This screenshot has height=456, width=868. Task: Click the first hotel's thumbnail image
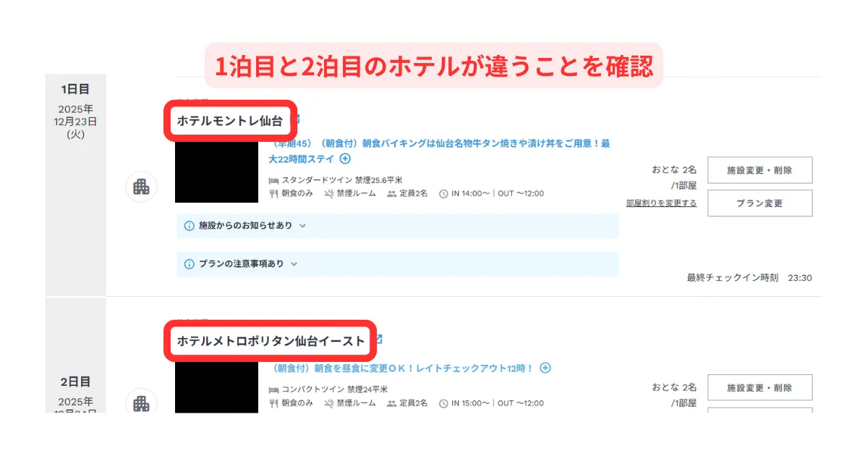(216, 172)
